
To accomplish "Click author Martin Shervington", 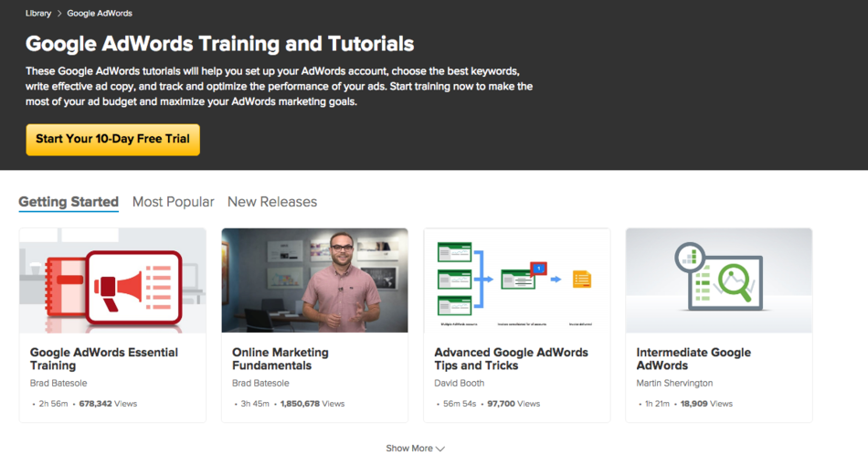I will click(x=674, y=383).
